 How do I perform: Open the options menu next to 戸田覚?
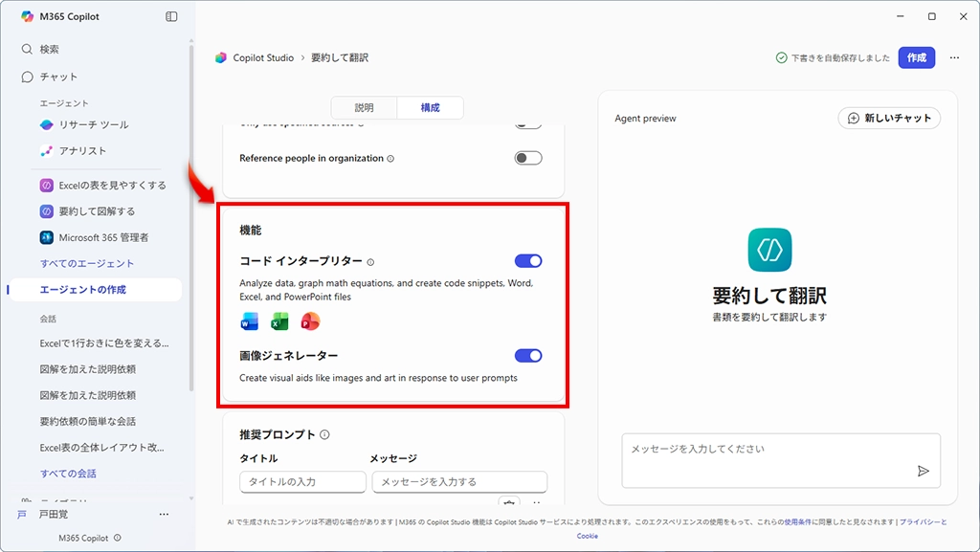164,515
